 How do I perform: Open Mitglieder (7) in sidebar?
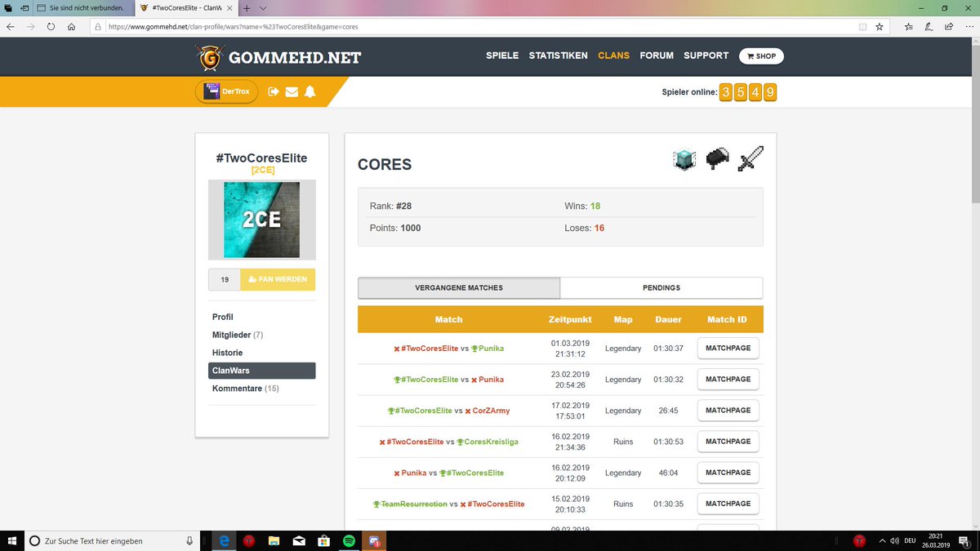pyautogui.click(x=238, y=335)
